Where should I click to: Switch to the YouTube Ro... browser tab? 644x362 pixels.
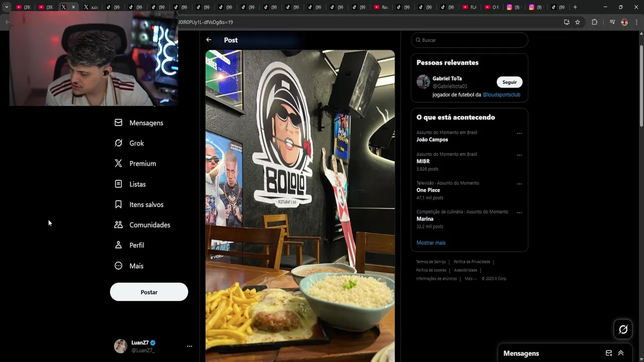pos(381,7)
